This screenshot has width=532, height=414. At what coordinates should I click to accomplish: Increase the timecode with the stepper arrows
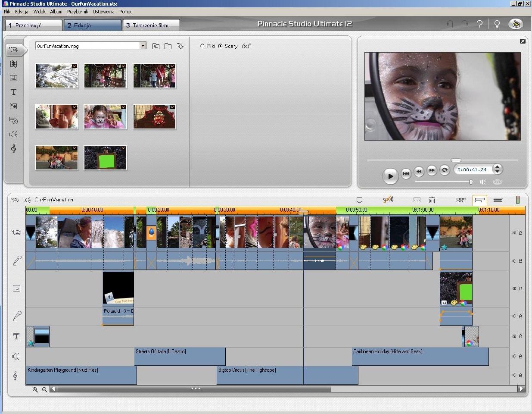tap(497, 167)
